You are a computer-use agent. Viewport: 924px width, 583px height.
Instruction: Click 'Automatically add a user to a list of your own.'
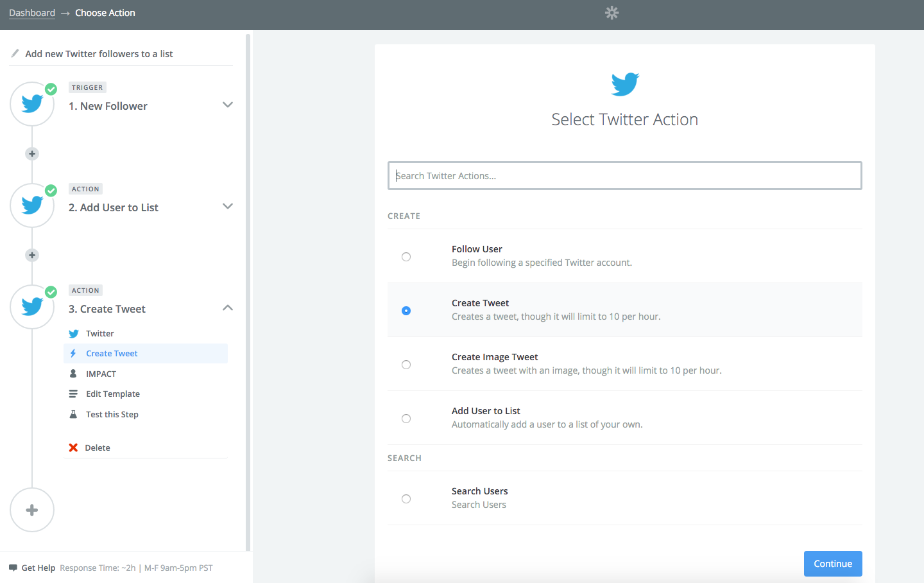(547, 424)
